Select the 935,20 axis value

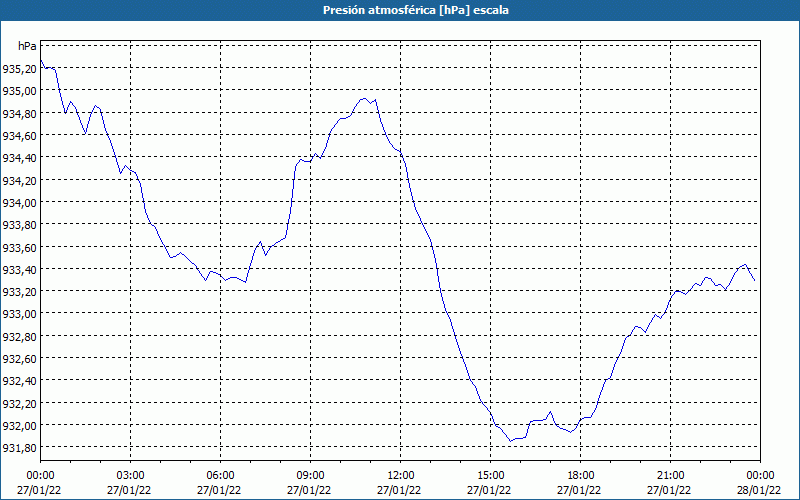pos(19,68)
